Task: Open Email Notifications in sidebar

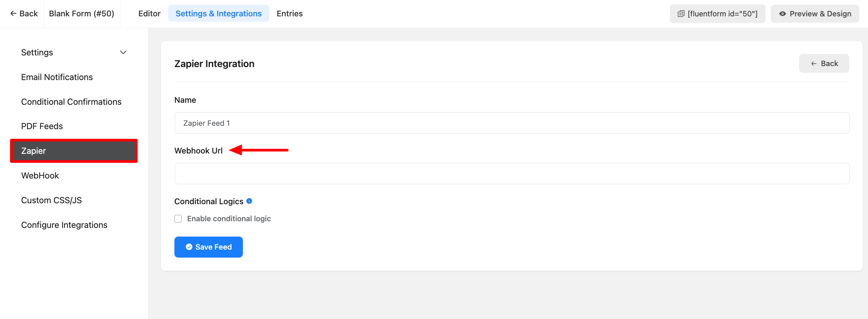Action: [57, 77]
